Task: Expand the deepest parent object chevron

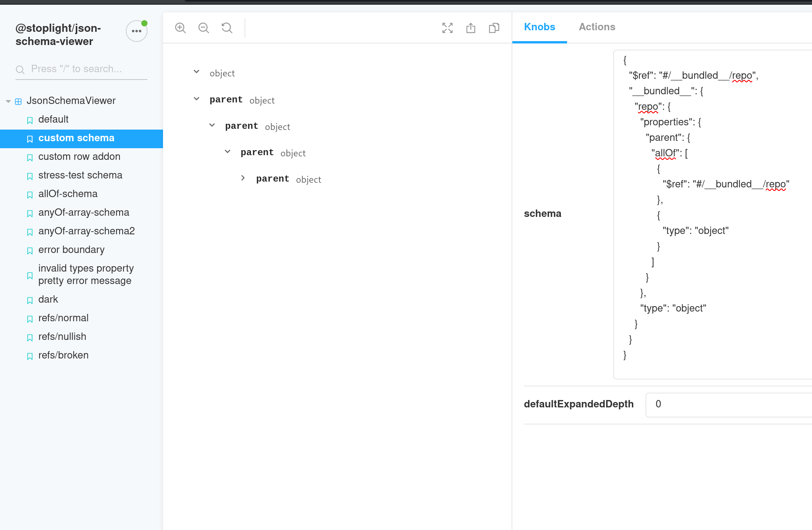Action: point(243,178)
